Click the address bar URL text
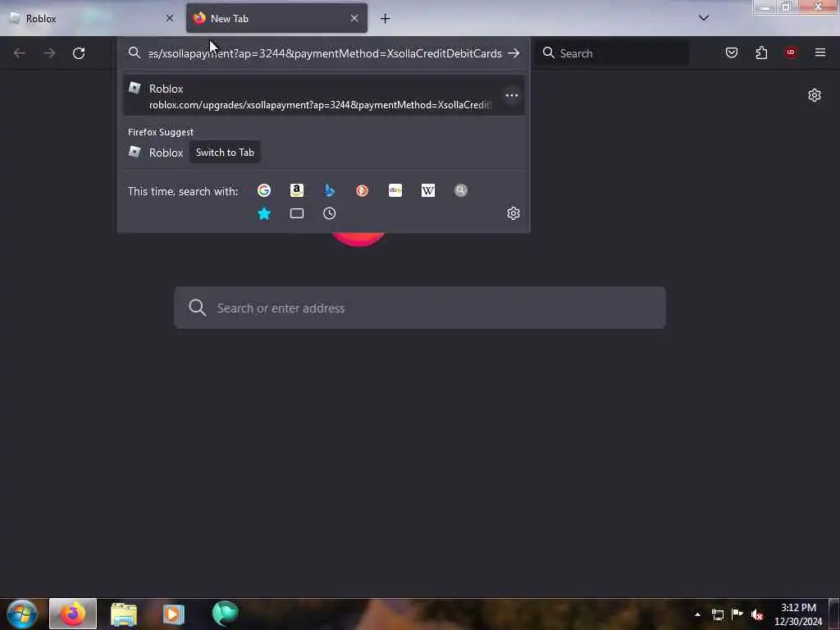840x630 pixels. [325, 53]
